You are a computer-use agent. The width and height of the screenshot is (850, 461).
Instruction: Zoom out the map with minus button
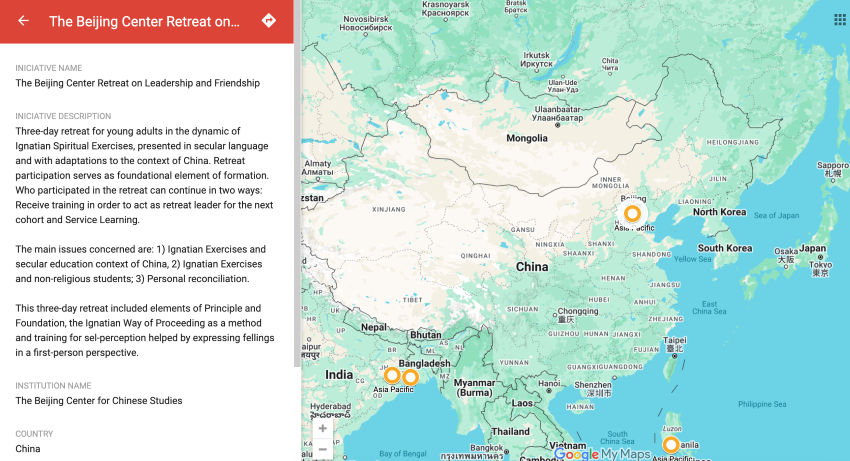(x=323, y=449)
